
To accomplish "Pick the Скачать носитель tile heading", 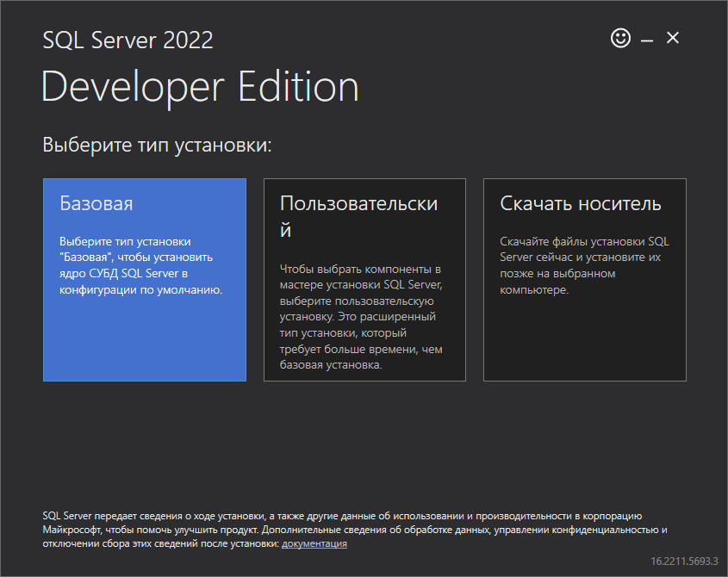I will click(581, 204).
